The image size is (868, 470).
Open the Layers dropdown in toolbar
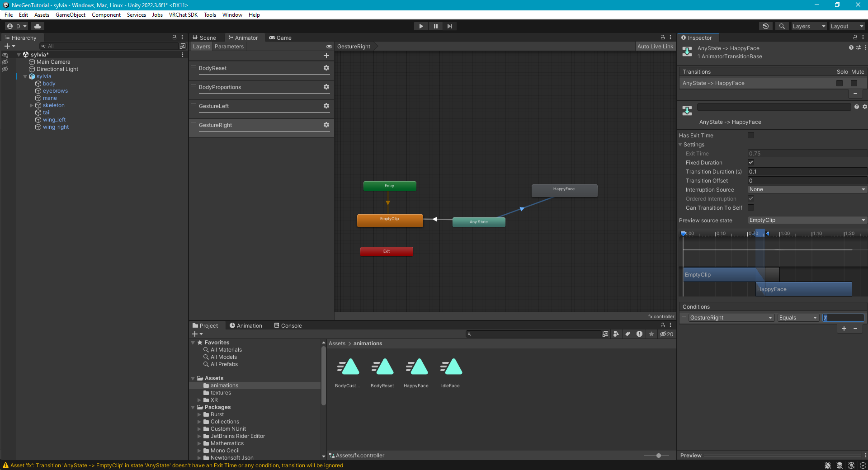point(809,26)
